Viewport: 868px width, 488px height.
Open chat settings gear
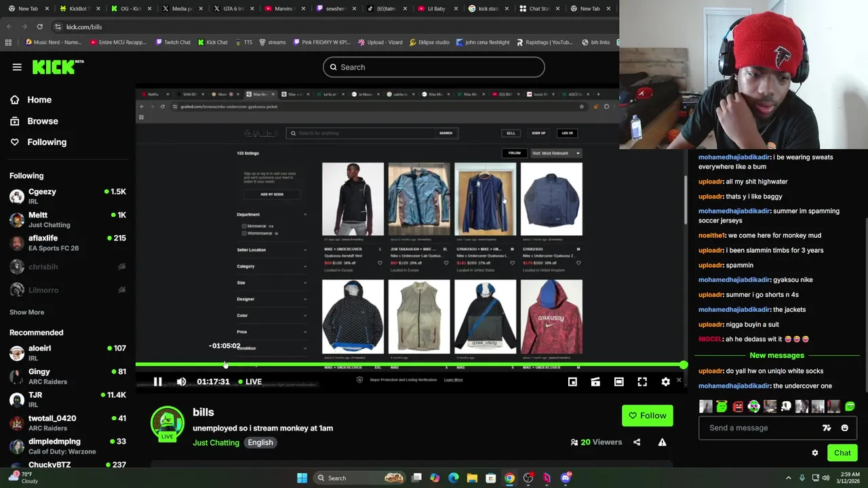[x=815, y=453]
